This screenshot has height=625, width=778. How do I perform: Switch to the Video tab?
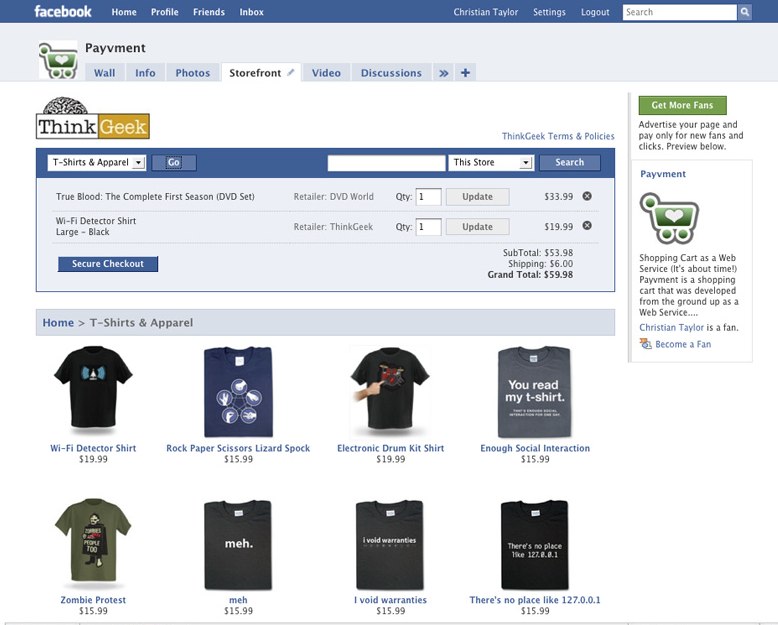pyautogui.click(x=326, y=73)
